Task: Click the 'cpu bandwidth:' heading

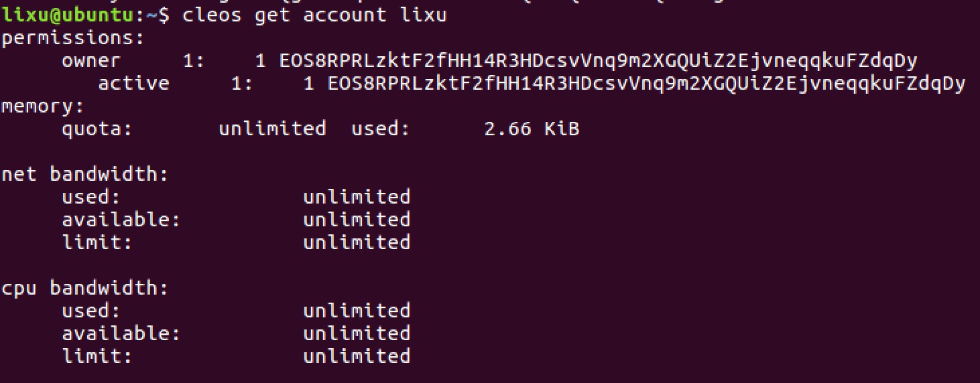Action: pos(84,289)
